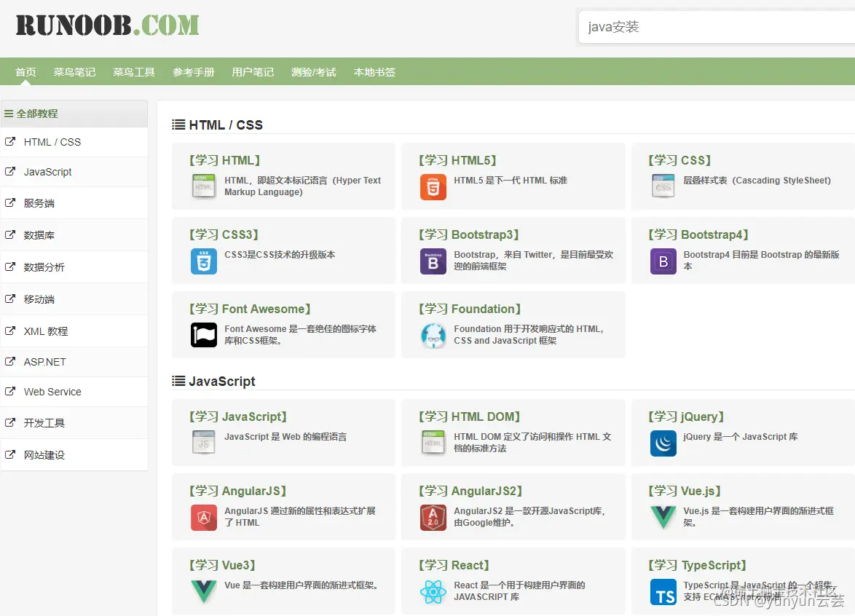Click the text "jQuery 是一个 JavaScript 库"
855x616 pixels.
click(x=741, y=436)
